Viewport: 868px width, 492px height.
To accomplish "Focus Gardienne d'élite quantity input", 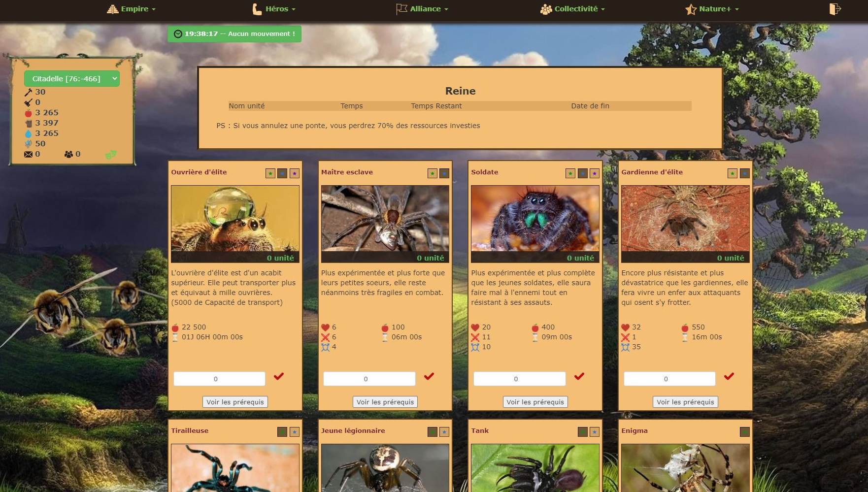I will point(669,379).
